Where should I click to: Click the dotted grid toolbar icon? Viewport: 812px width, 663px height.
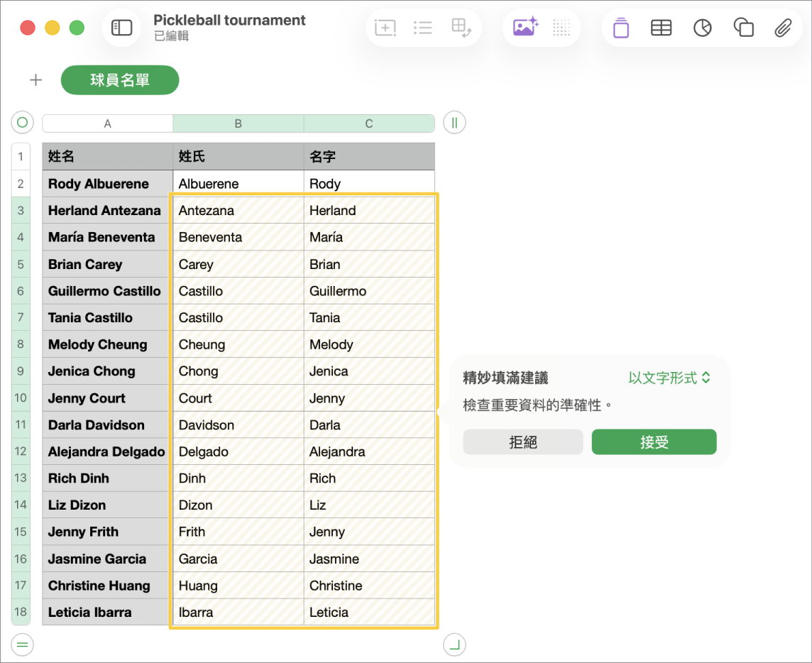tap(561, 28)
